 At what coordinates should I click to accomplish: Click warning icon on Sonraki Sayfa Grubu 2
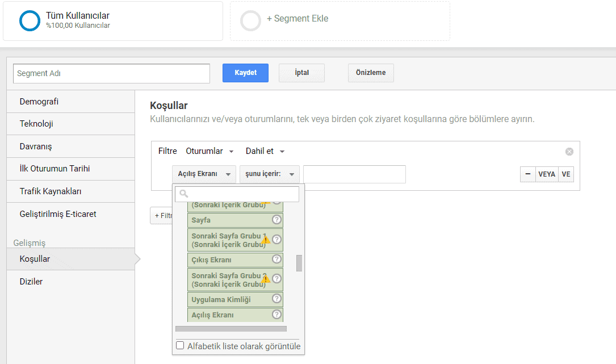[x=265, y=279]
